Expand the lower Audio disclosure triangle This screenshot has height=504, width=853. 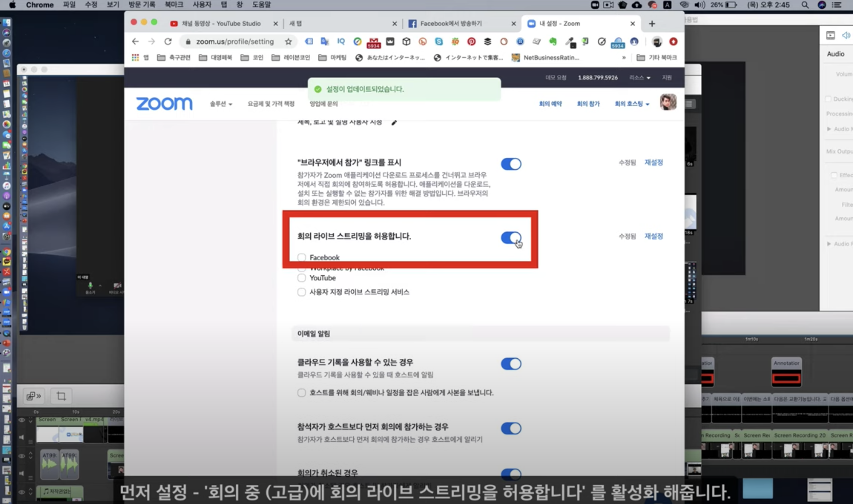[x=829, y=244]
